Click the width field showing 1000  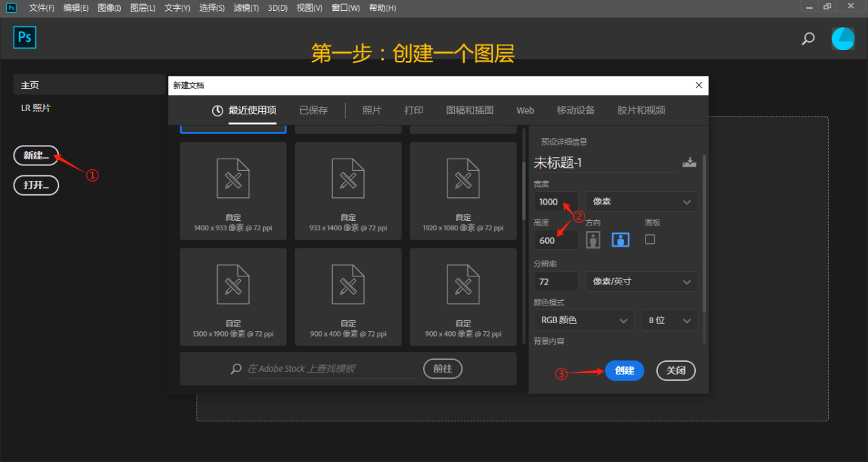(556, 202)
